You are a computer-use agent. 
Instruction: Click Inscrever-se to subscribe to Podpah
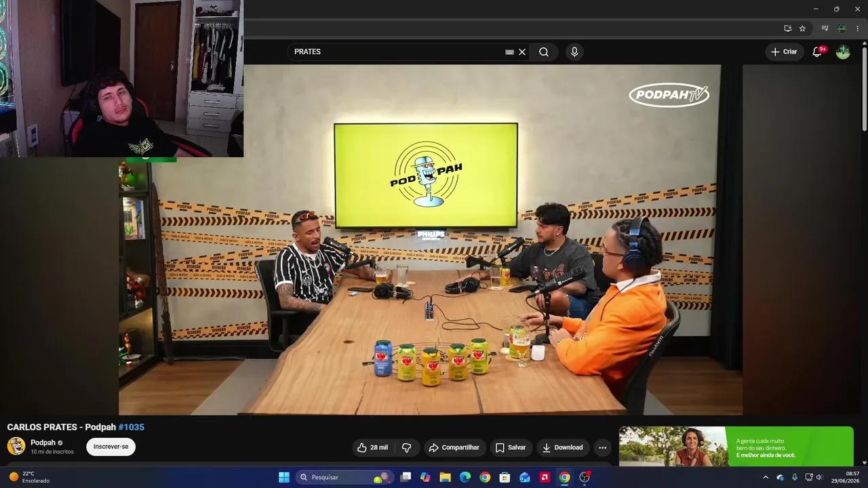tap(111, 447)
